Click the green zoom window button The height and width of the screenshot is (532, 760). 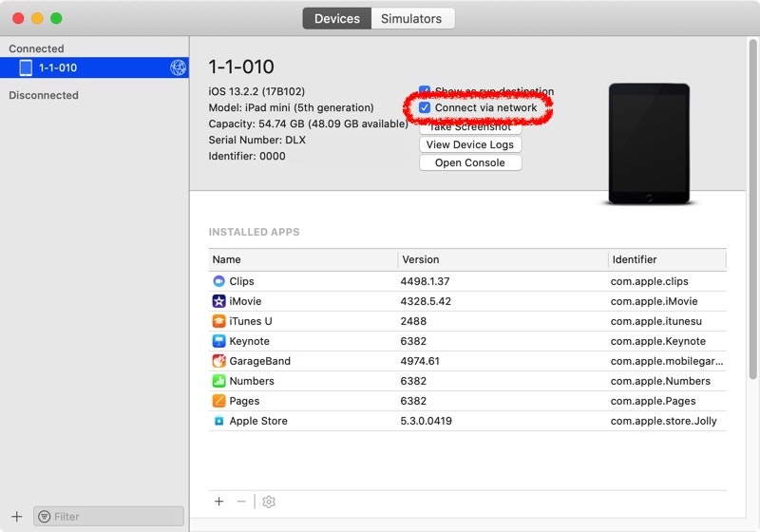[x=56, y=18]
